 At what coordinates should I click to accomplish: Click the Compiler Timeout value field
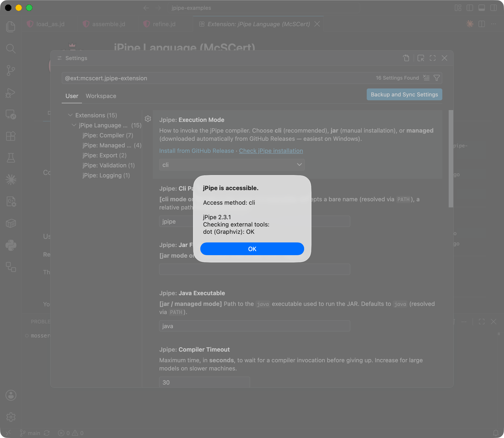[204, 382]
